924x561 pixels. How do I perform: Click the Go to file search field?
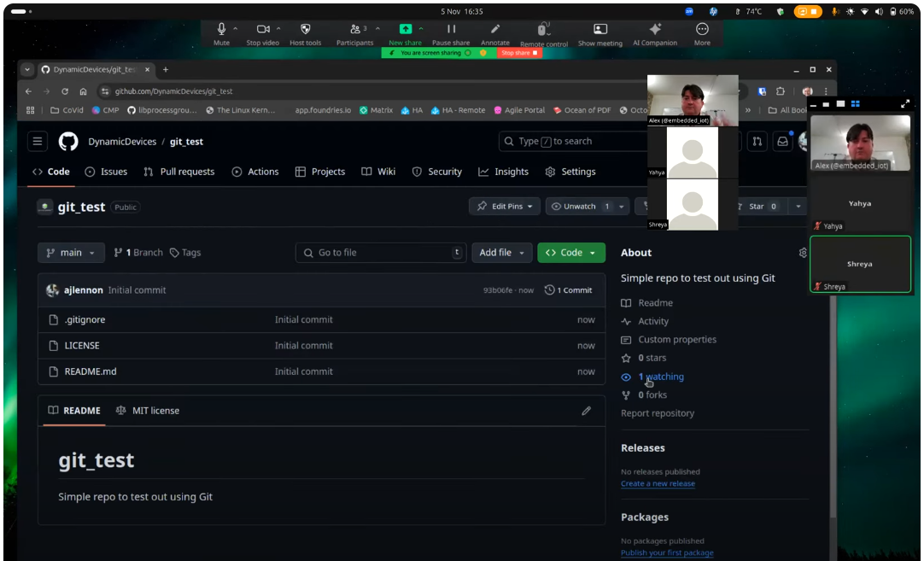tap(381, 253)
